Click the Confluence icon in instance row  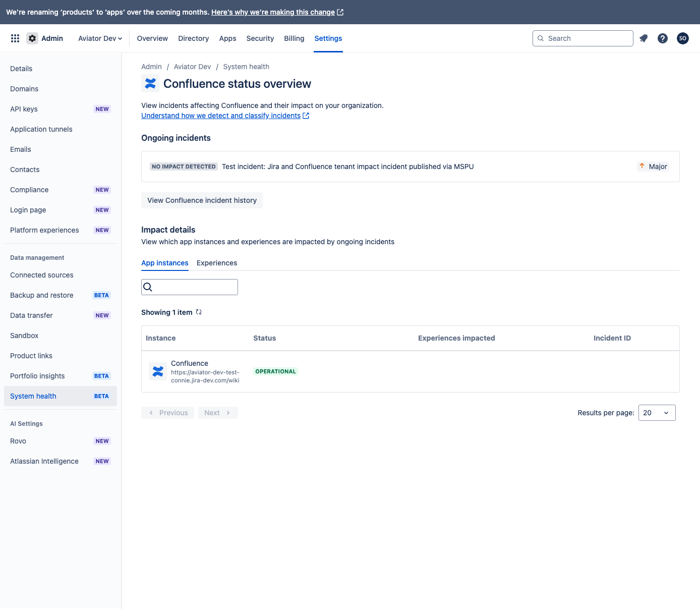(x=158, y=371)
